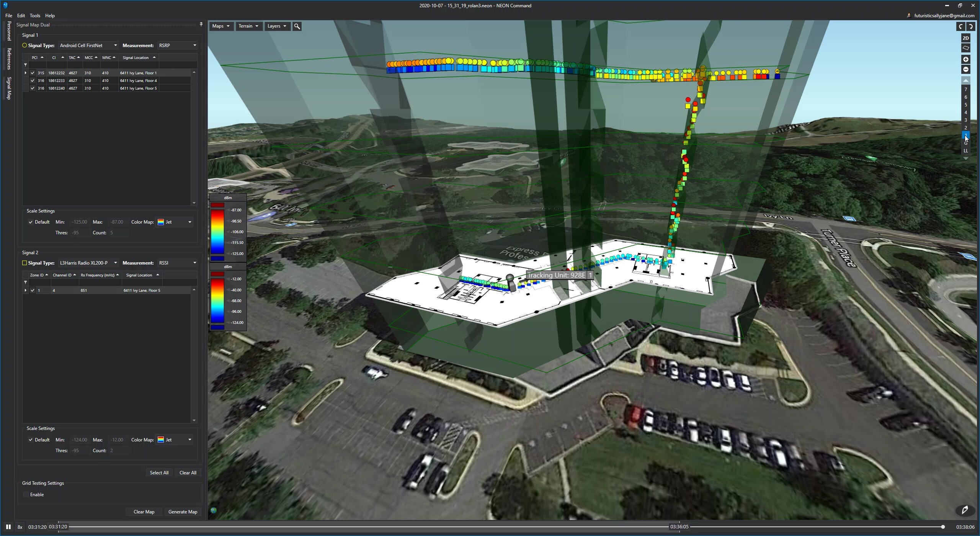The width and height of the screenshot is (980, 536).
Task: Open the Signal 2 Measurement RSSI dropdown
Action: point(177,263)
